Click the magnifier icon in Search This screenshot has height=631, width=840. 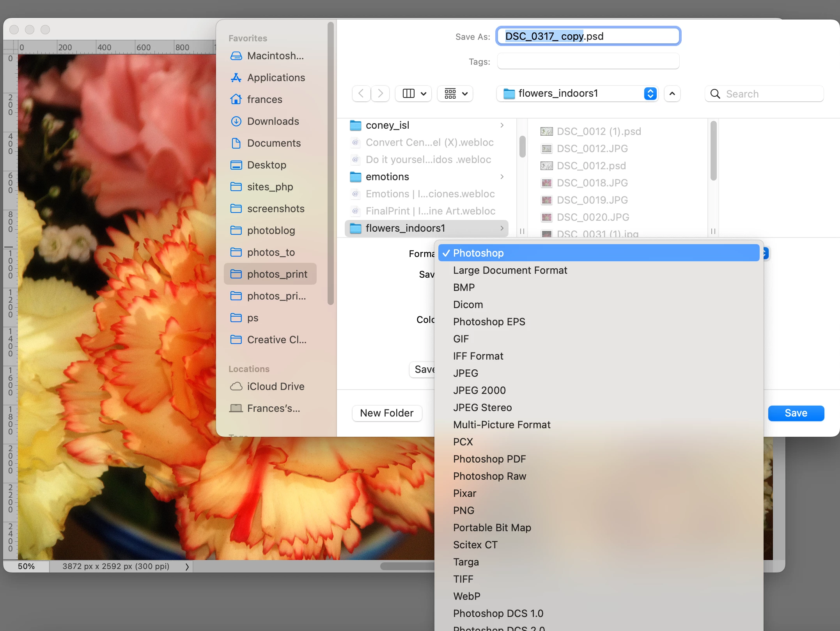click(x=715, y=94)
